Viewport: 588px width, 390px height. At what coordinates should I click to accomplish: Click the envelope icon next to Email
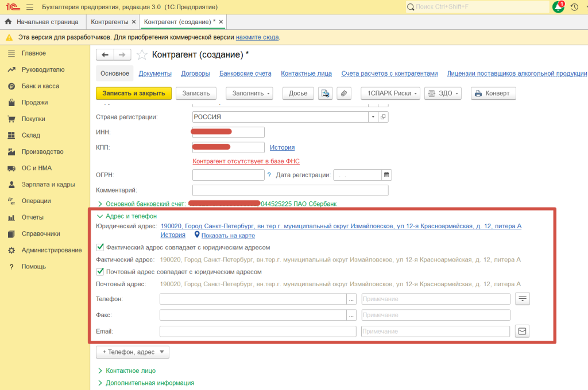521,331
